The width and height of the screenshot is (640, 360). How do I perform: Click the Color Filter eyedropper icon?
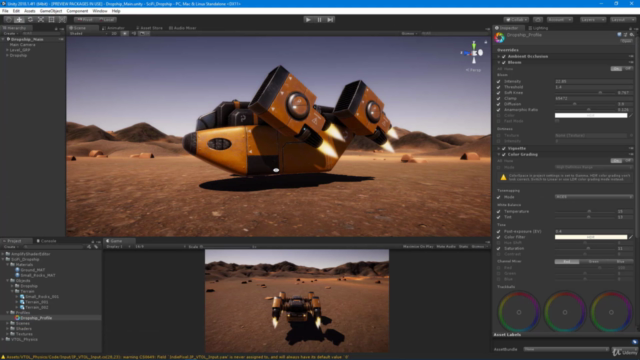[631, 237]
